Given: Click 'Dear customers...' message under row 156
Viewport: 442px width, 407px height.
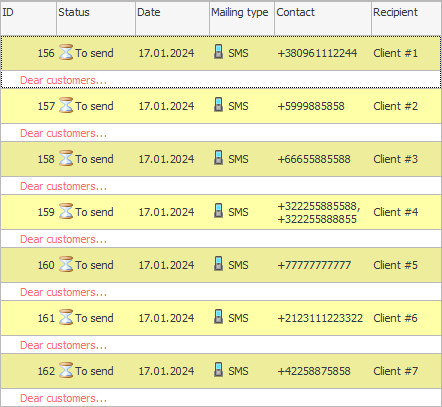Looking at the screenshot, I should tap(63, 80).
